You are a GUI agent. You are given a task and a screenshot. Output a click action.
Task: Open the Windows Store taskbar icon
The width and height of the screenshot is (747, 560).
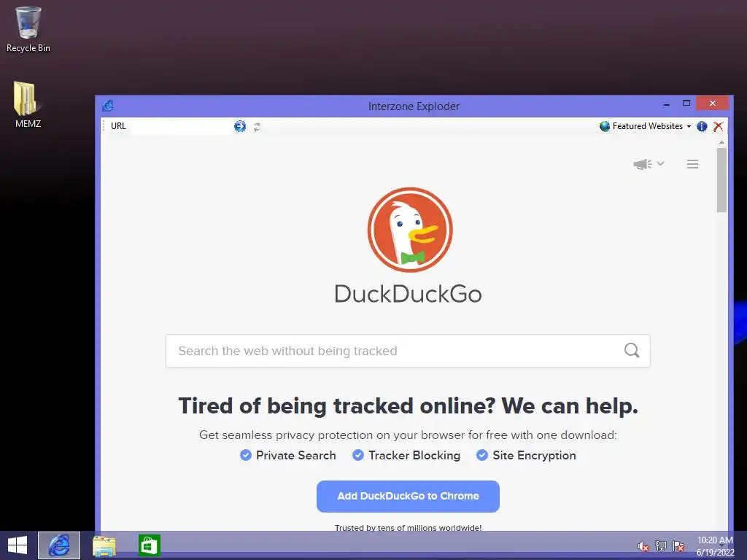point(149,545)
